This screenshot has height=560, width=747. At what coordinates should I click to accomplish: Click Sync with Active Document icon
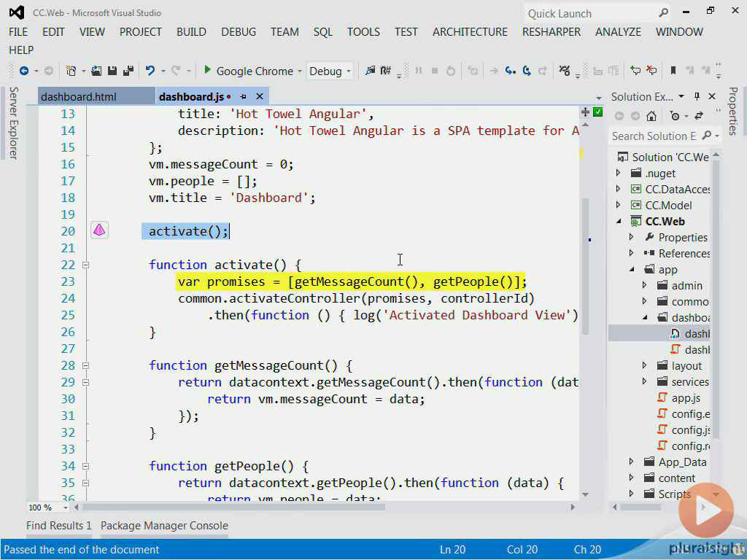coord(698,116)
